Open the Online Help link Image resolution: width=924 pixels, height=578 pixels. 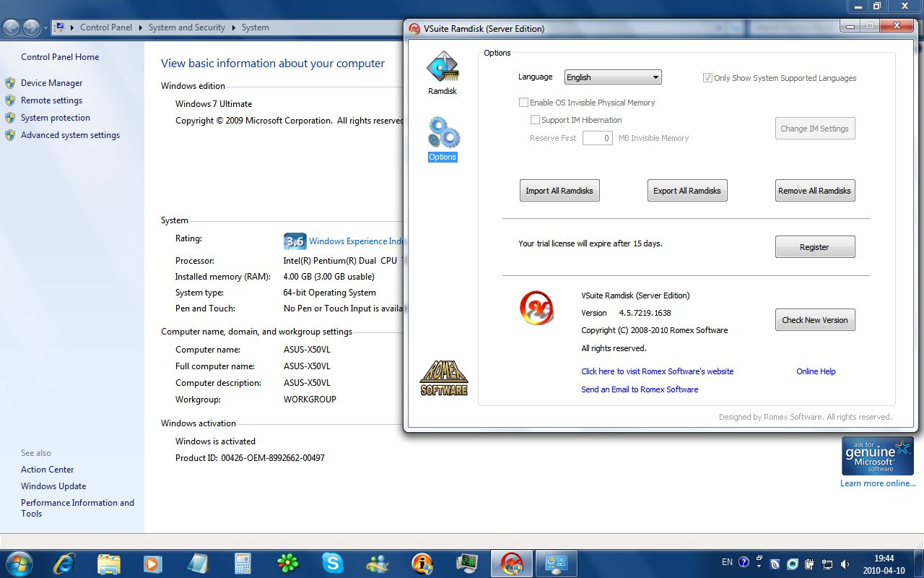816,371
